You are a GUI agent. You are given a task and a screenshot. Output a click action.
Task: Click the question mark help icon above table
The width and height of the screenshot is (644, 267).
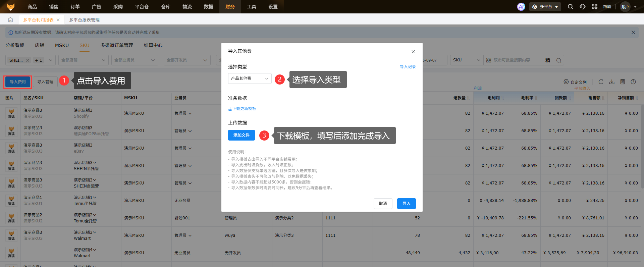point(633,82)
